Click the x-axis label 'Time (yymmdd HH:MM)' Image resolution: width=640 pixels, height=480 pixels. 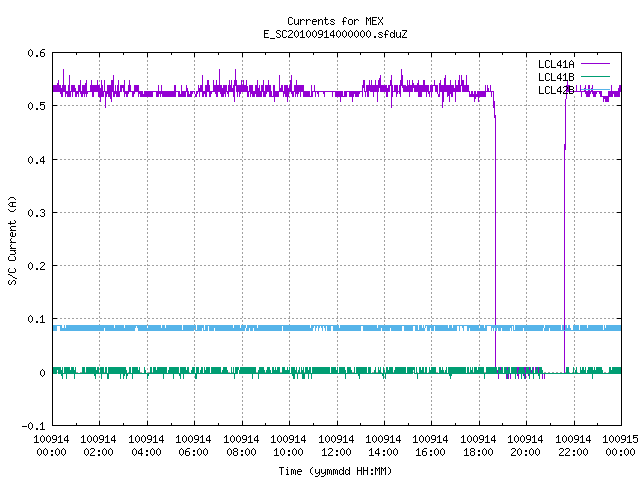(x=335, y=471)
